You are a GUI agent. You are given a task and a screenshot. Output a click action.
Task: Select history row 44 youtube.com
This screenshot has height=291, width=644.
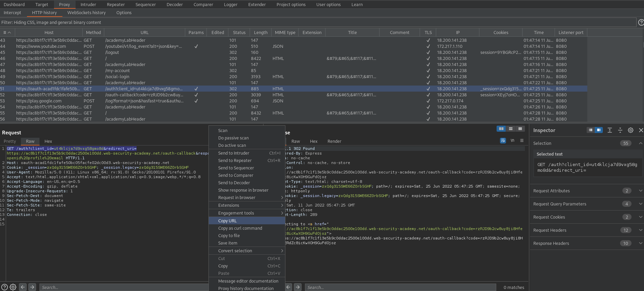293,46
